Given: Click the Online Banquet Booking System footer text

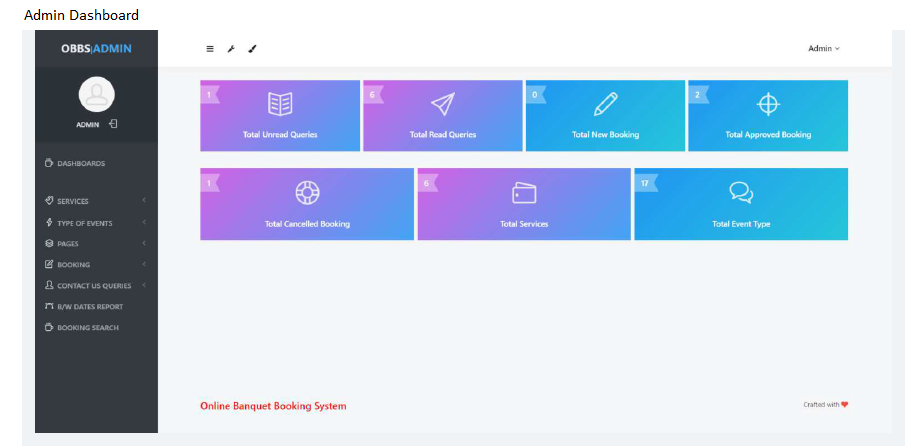Looking at the screenshot, I should tap(273, 406).
